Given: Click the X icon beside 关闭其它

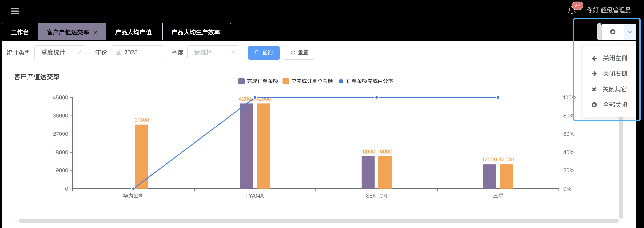Looking at the screenshot, I should [x=594, y=89].
